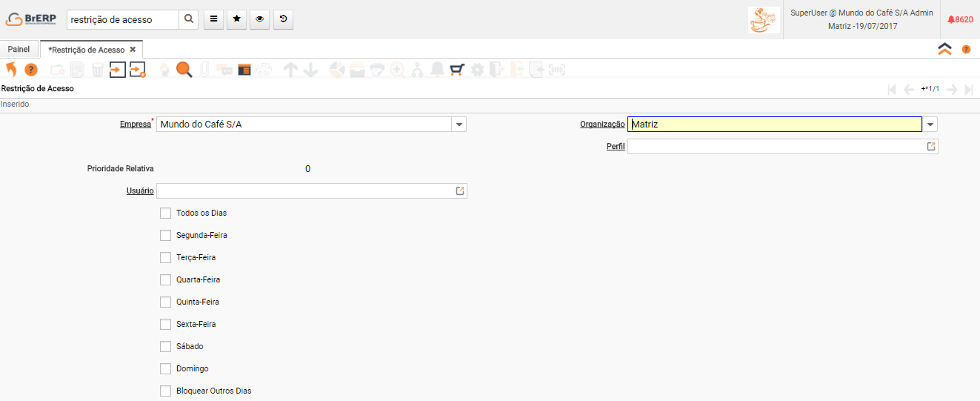Expand the Empresa dropdown arrow

(x=459, y=125)
